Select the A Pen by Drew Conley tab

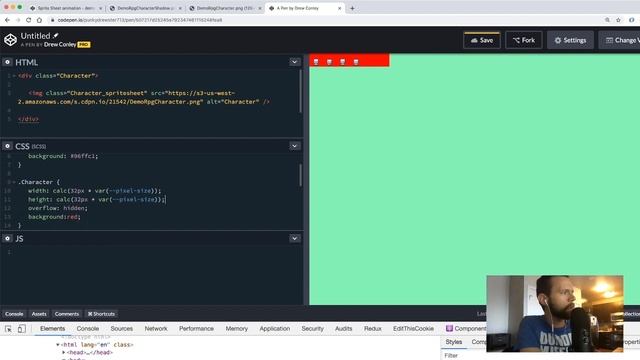304,8
